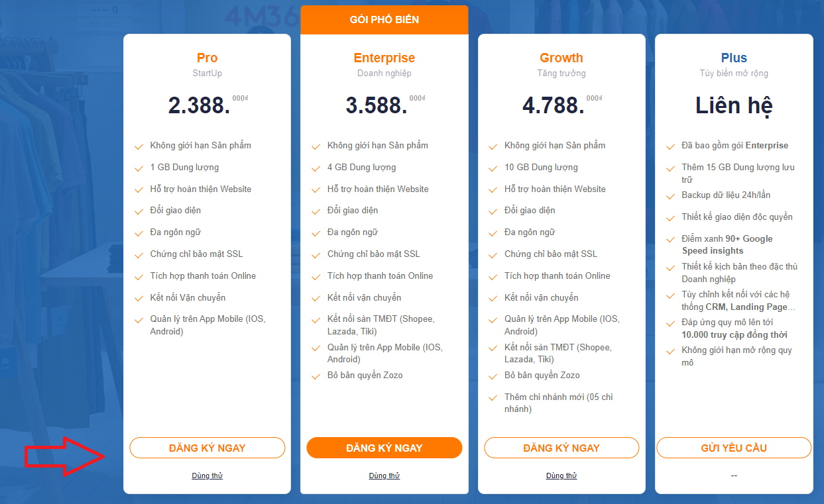
Task: Click checkmark beside Bỏ bản quyền Zozo in Enterprise
Action: tap(316, 376)
